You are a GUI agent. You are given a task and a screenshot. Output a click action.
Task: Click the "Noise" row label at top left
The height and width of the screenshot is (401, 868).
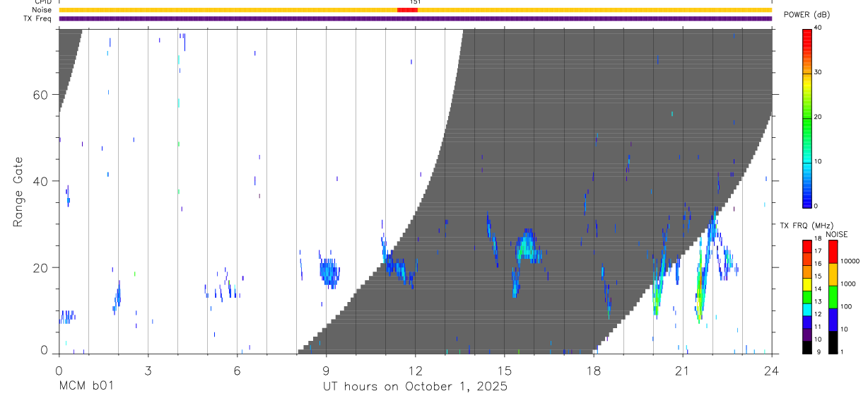click(42, 10)
